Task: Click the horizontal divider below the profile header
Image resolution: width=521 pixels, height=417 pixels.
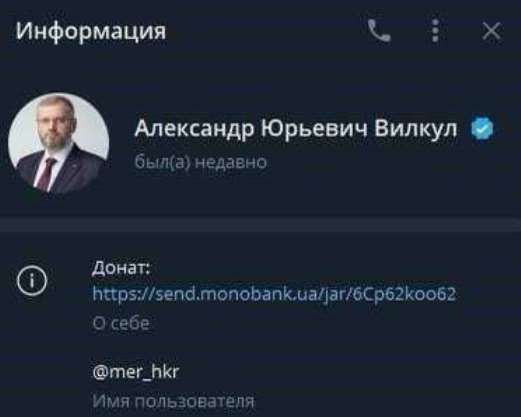Action: [260, 225]
